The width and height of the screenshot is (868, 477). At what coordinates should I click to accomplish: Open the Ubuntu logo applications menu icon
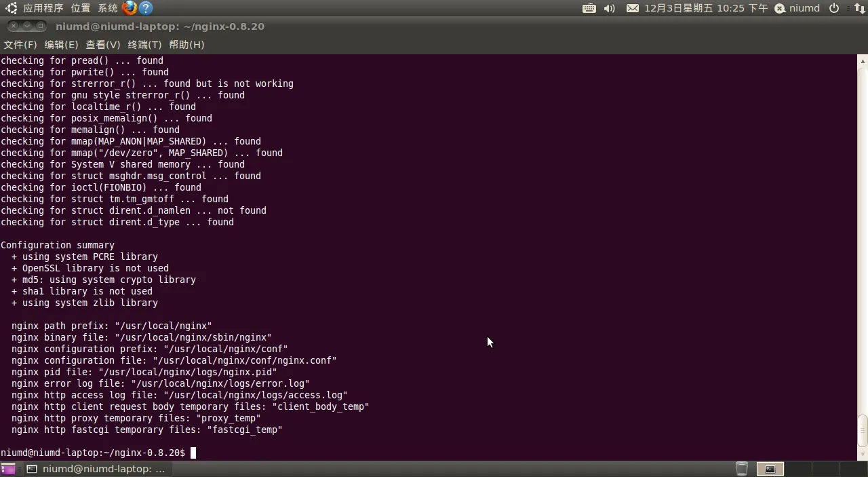point(11,8)
